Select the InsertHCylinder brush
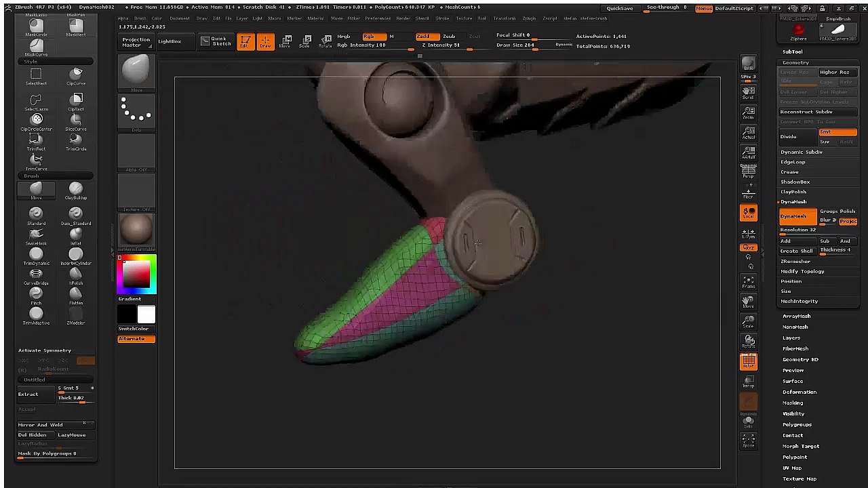Screen dimensions: 868x488 point(76,257)
